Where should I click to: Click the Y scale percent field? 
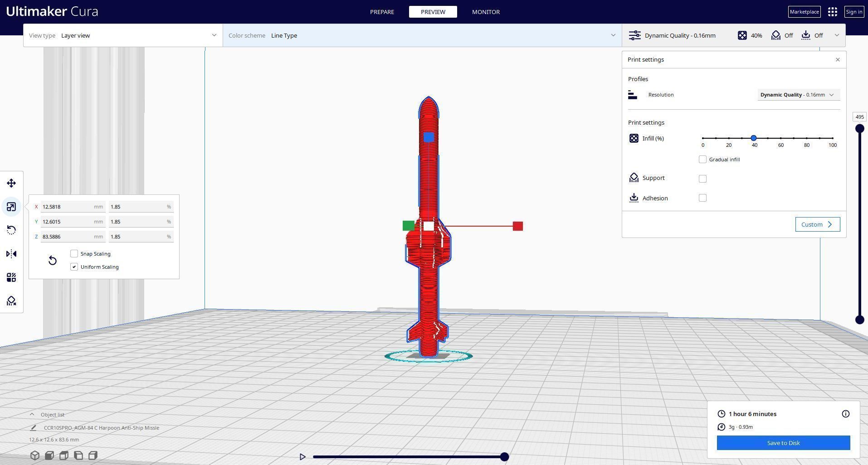[x=141, y=222]
